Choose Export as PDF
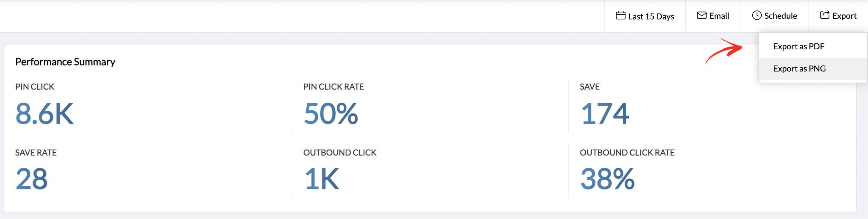This screenshot has height=219, width=868. 798,47
